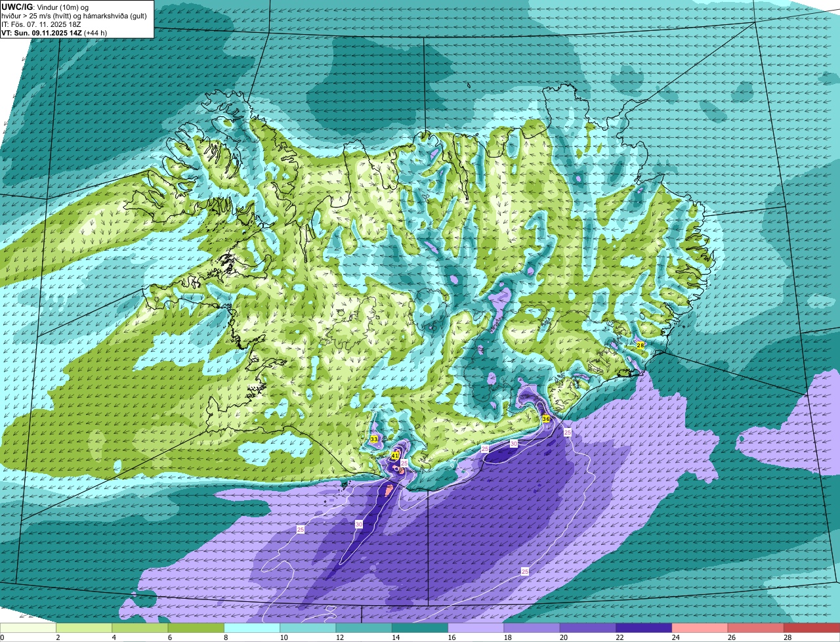Select the 12–14 m/s teal scale swatch
This screenshot has width=840, height=642.
pos(364,628)
